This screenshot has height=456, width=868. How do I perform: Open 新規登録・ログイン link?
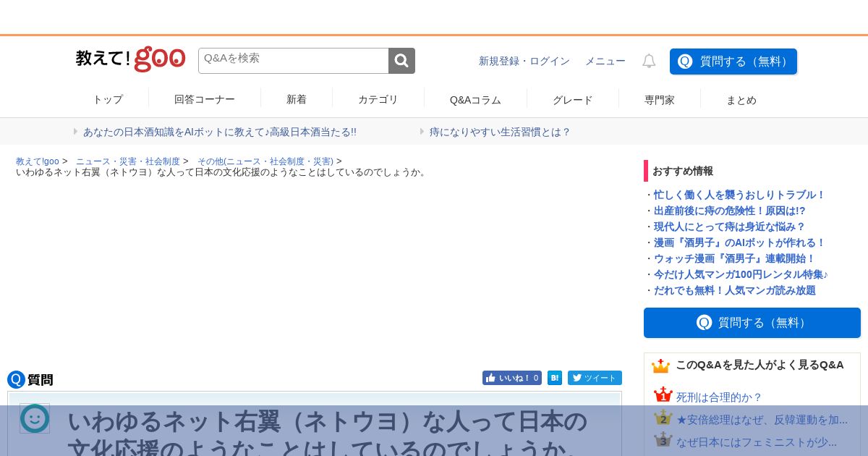tap(524, 62)
